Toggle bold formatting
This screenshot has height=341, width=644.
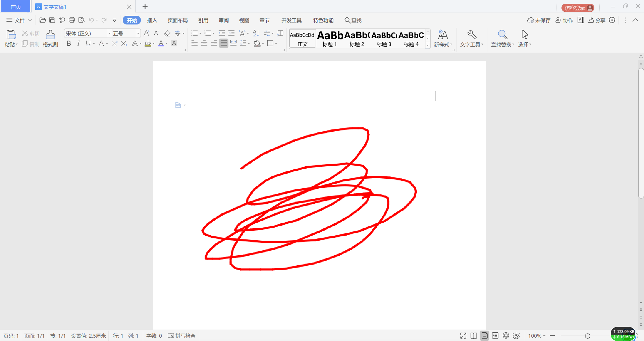point(68,43)
